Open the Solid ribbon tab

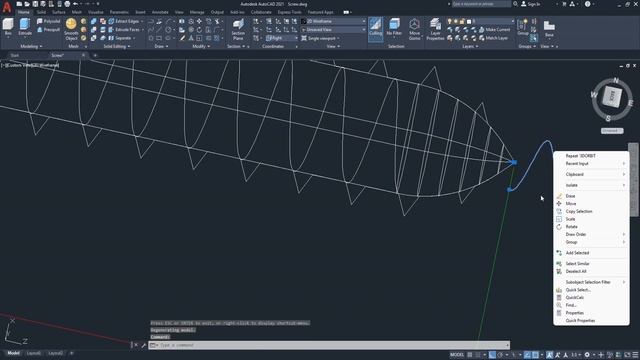[41, 12]
